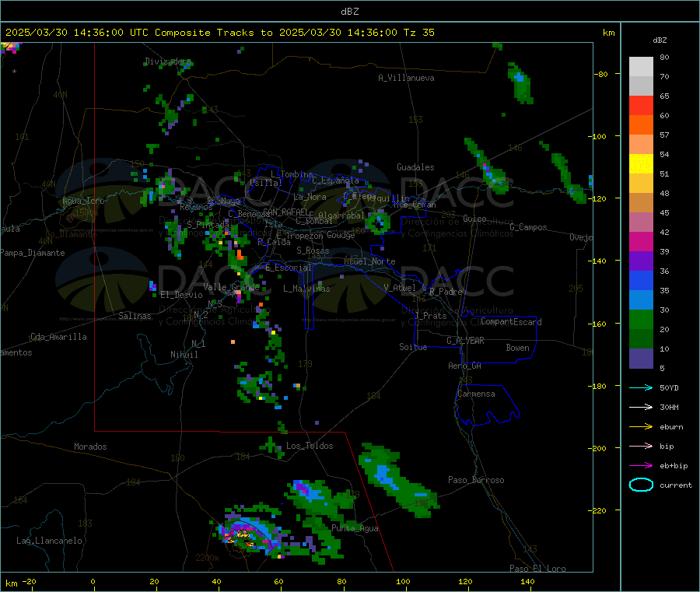The image size is (700, 592).
Task: Click the Paso_El_Loro map label
Action: coord(537,569)
